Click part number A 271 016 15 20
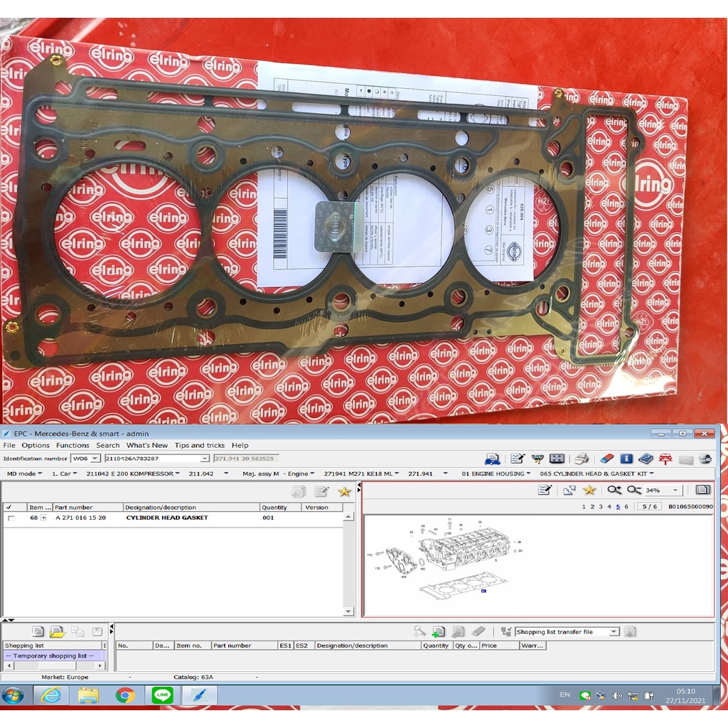This screenshot has width=728, height=728. click(81, 518)
